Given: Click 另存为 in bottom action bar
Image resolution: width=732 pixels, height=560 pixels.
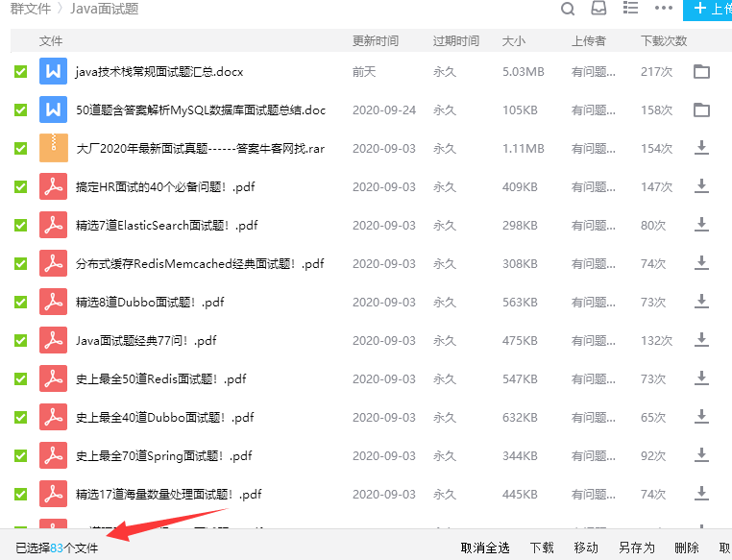Looking at the screenshot, I should 636,548.
